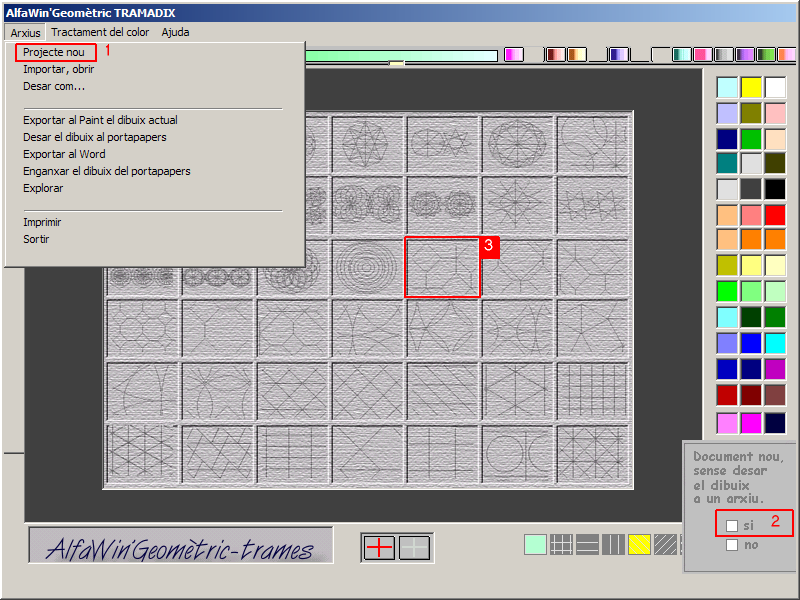Image resolution: width=800 pixels, height=600 pixels.
Task: Open the Ajuda menu
Action: coord(176,32)
